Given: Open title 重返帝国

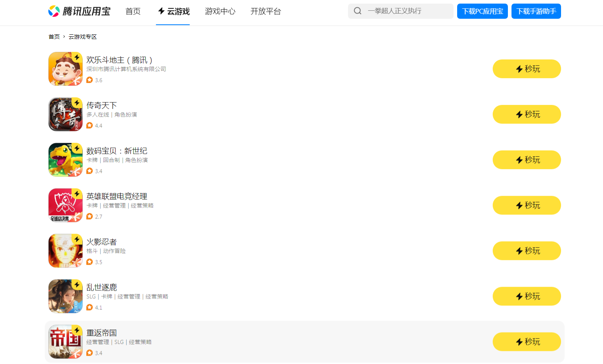Looking at the screenshot, I should [x=101, y=333].
